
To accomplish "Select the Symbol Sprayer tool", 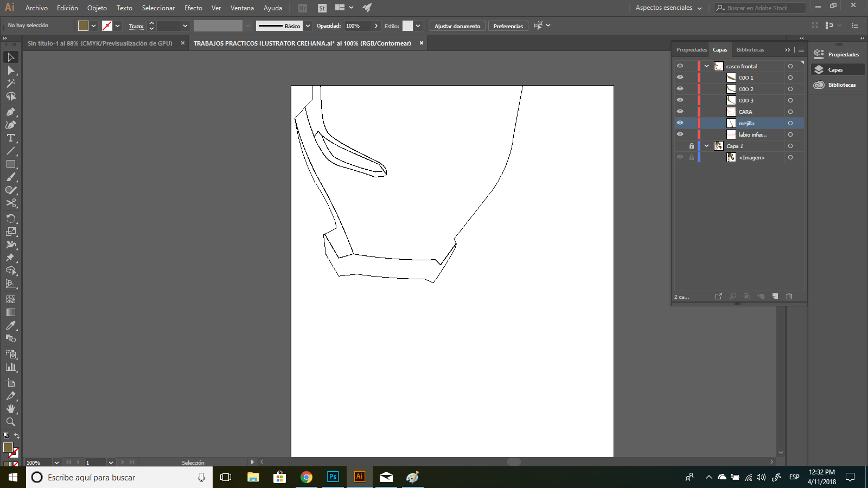I will 10,354.
